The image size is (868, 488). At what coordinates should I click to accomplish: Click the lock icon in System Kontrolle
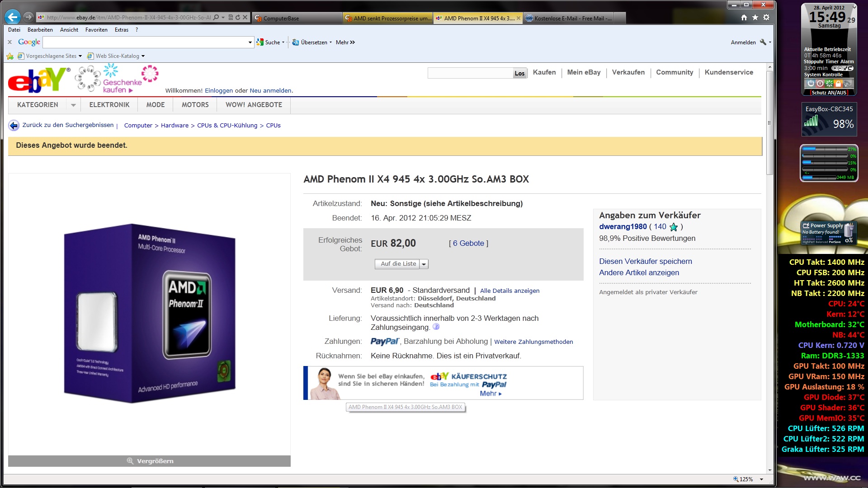coord(838,84)
